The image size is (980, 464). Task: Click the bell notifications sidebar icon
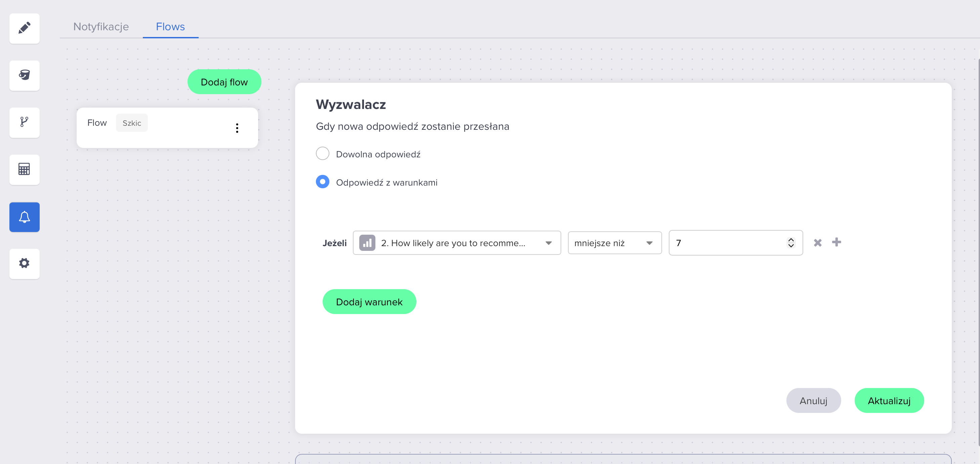pyautogui.click(x=24, y=217)
